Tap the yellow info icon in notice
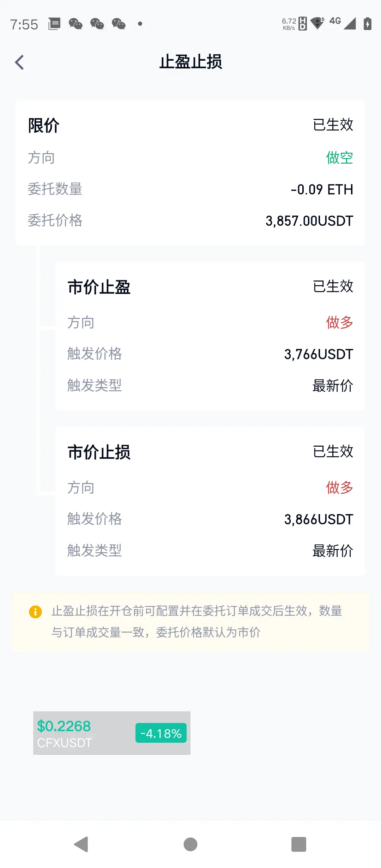Viewport: 381px width, 868px height. point(35,612)
